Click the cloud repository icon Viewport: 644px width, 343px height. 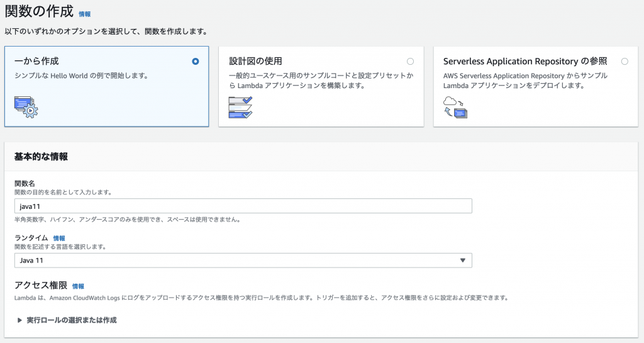pos(455,107)
